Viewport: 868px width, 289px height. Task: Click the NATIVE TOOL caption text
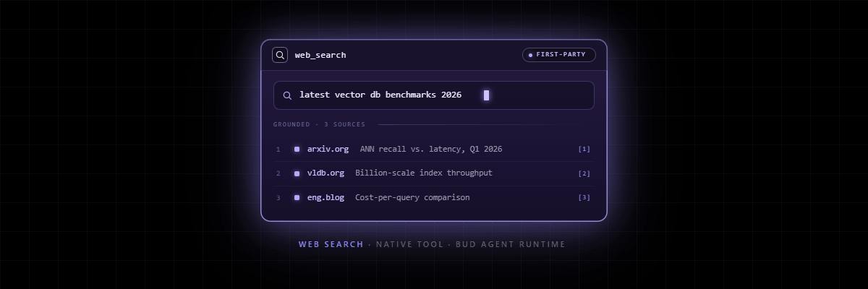tap(409, 244)
